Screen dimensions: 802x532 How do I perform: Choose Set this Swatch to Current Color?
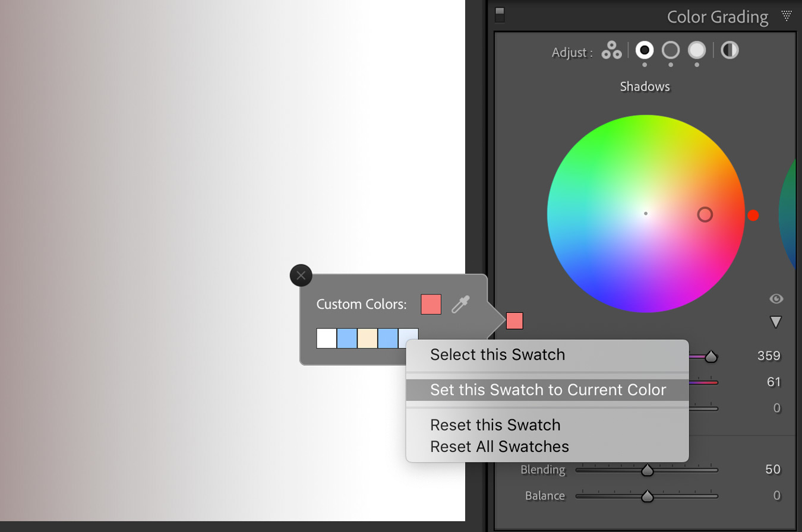click(547, 390)
